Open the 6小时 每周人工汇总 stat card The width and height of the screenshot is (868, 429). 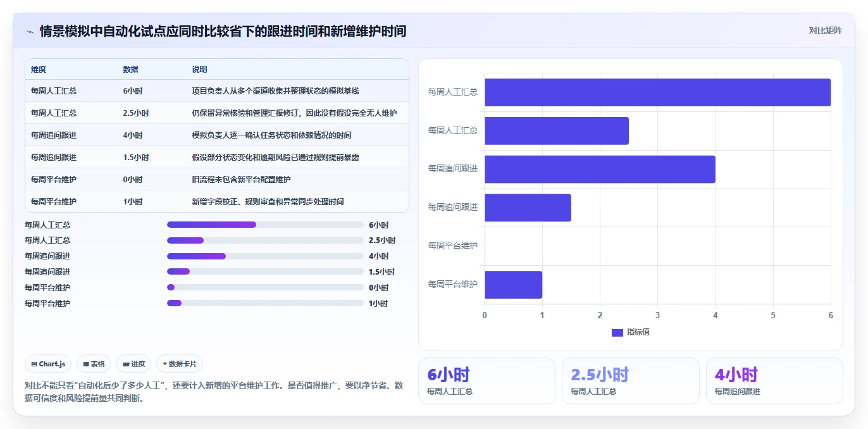pos(487,381)
